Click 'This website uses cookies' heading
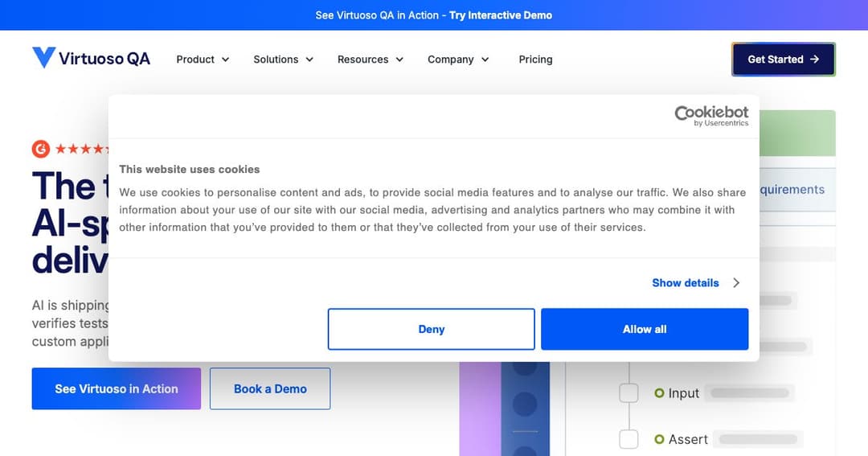This screenshot has width=868, height=456. 190,170
